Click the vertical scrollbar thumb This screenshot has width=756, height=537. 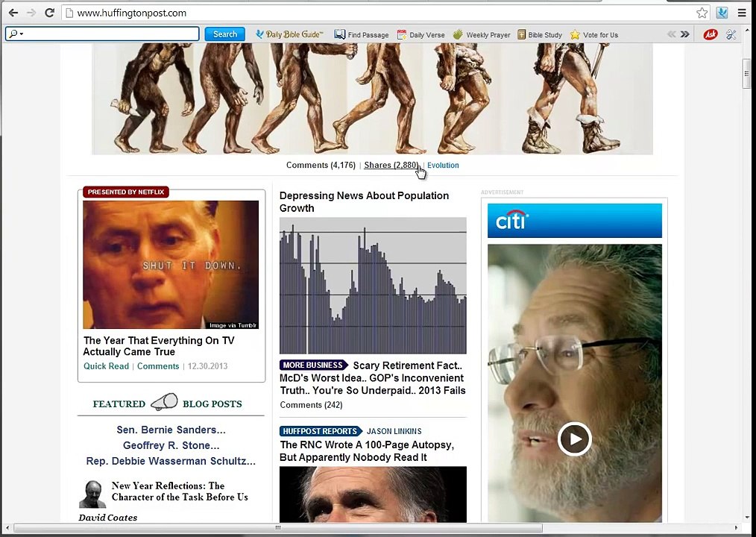pos(746,74)
